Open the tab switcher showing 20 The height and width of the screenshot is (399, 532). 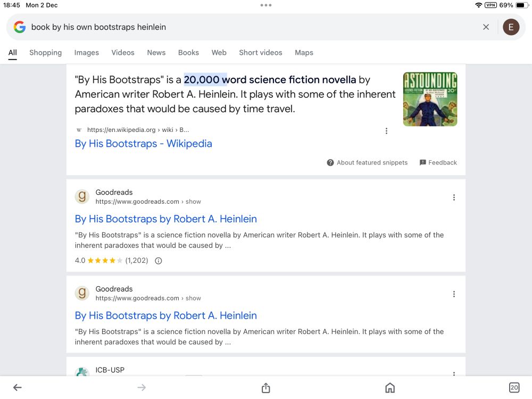(x=514, y=387)
